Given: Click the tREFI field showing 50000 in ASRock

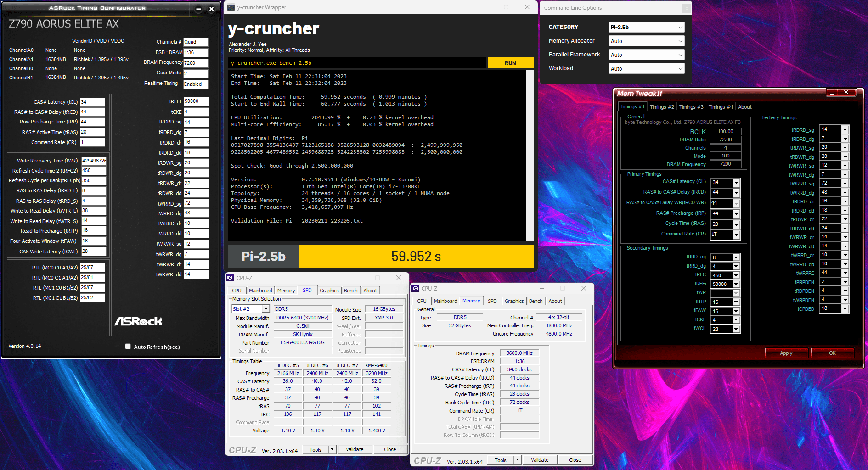Looking at the screenshot, I should coord(196,101).
